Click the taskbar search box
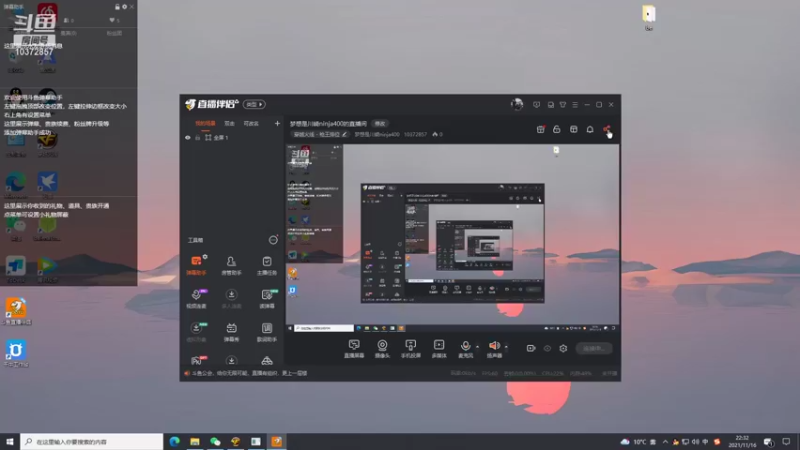This screenshot has width=800, height=450. [92, 442]
